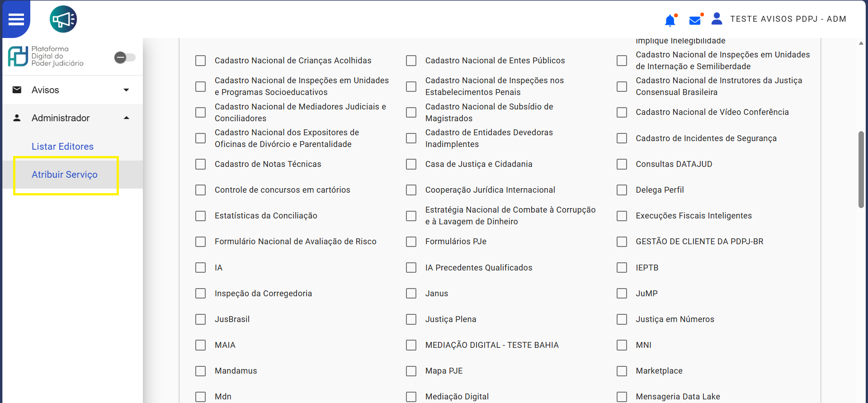Collapse the Administrador menu arrow

(127, 118)
